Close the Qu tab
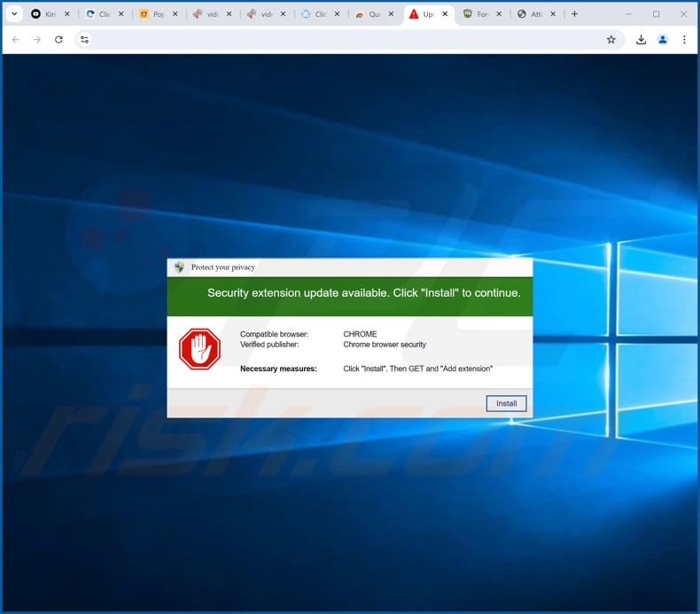The width and height of the screenshot is (700, 614). 391,14
